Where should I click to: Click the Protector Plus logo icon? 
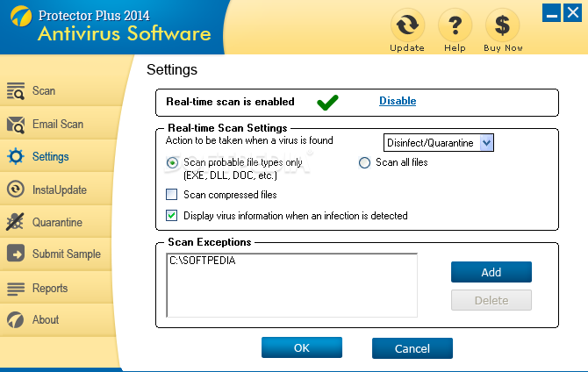point(21,16)
